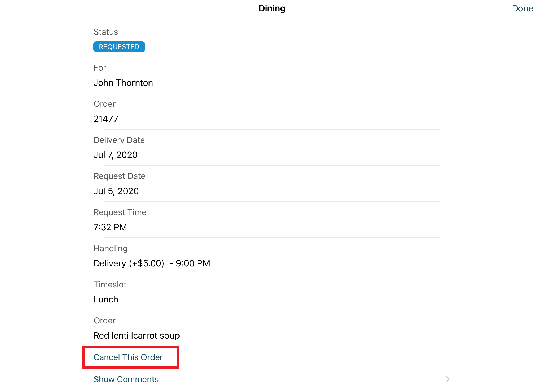The height and width of the screenshot is (392, 544).
Task: Click handling value Delivery (+$5.00) - 9:00 PM
Action: point(152,263)
